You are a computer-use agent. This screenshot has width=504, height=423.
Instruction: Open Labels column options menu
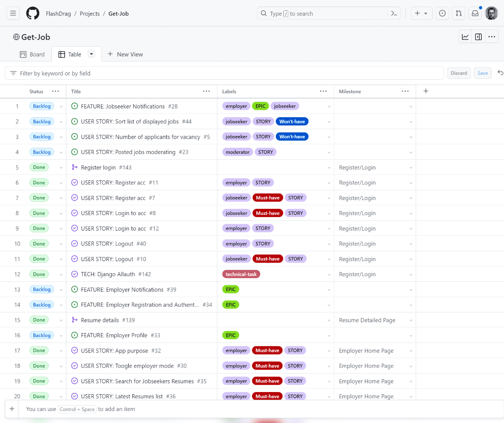[x=323, y=91]
